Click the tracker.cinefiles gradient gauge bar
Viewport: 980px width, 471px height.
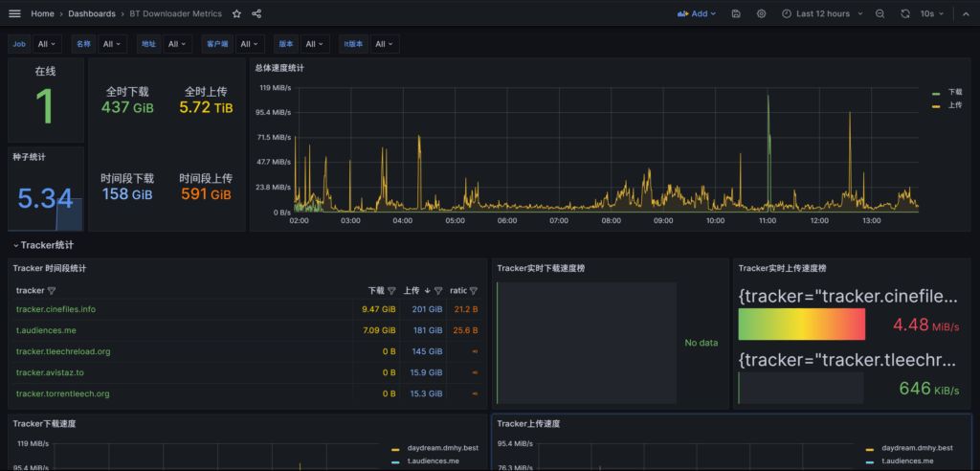(x=802, y=324)
